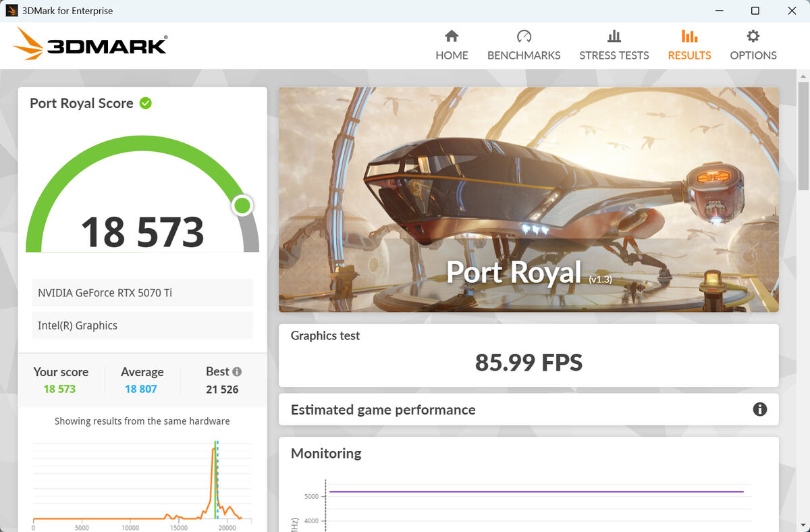Select the RESULTS tab
The image size is (810, 532).
(689, 45)
